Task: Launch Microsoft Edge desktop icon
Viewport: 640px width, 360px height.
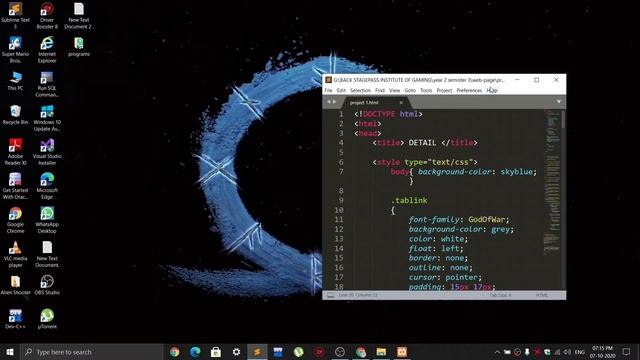Action: [x=47, y=186]
